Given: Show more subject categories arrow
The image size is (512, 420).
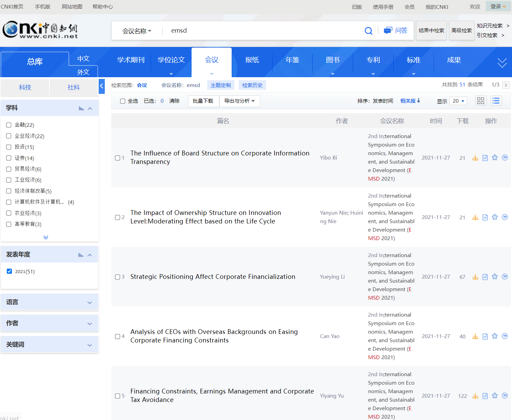Looking at the screenshot, I should point(46,237).
